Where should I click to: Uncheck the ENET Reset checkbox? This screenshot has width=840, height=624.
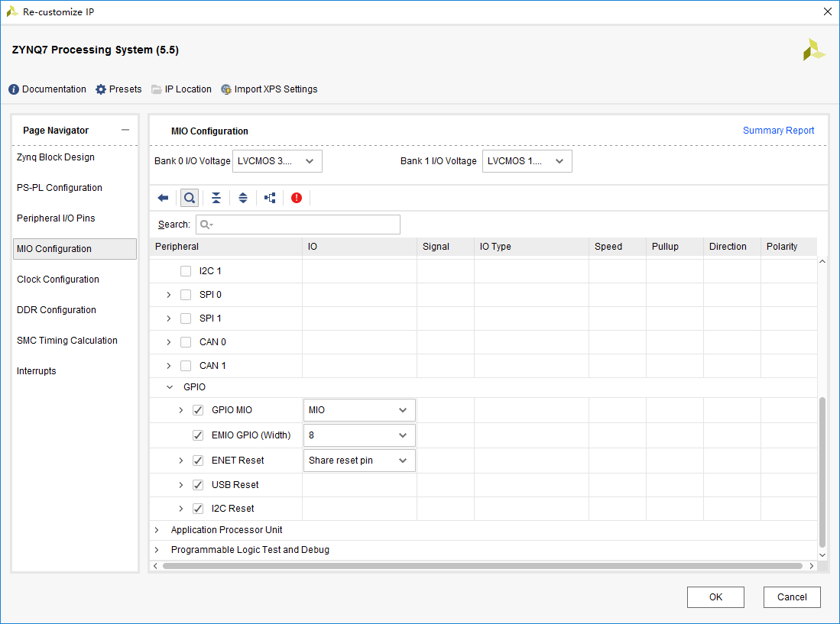[x=198, y=461]
